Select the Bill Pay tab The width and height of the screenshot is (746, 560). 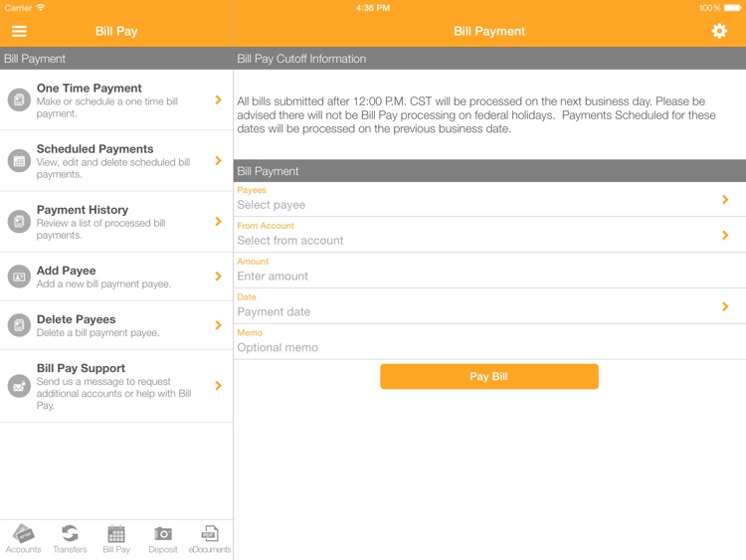[116, 539]
